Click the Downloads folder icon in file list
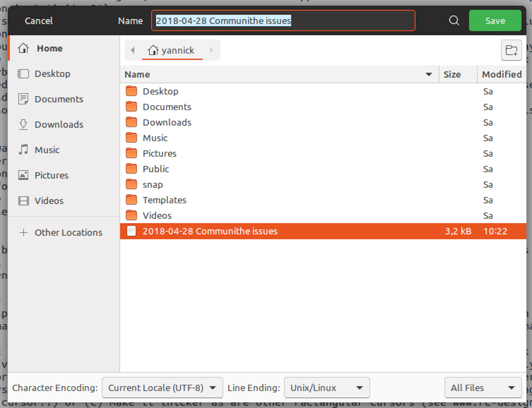 pos(131,122)
